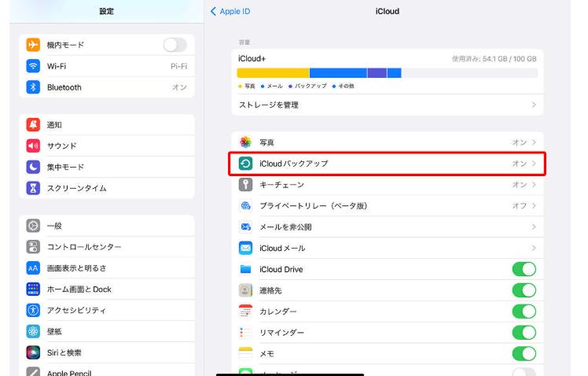Tap the カレンダー calendar icon
Screen dimensions: 588x376
coord(245,311)
